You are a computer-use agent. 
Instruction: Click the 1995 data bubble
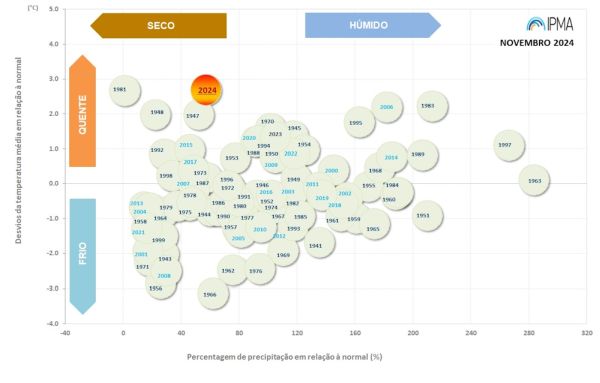pyautogui.click(x=359, y=122)
